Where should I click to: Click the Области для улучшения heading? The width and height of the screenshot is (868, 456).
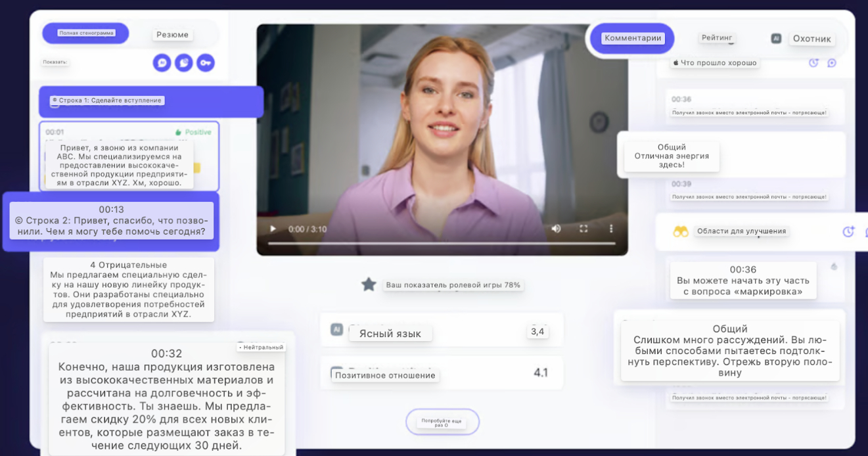[741, 231]
